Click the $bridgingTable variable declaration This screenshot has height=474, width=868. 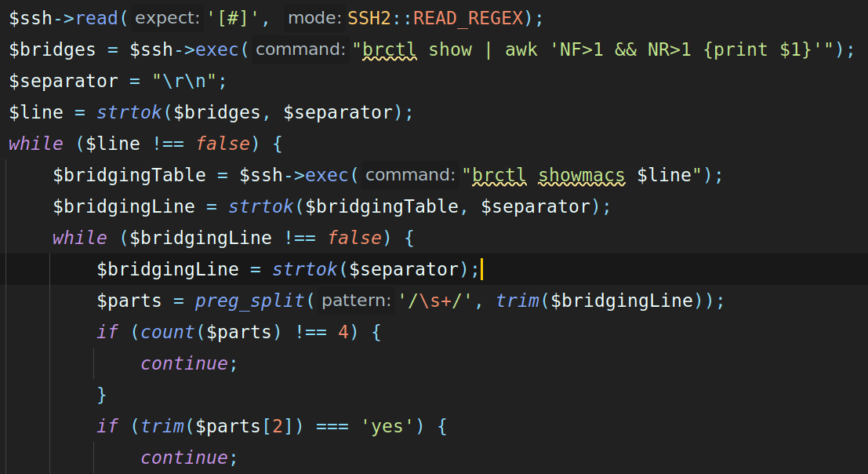coord(129,176)
